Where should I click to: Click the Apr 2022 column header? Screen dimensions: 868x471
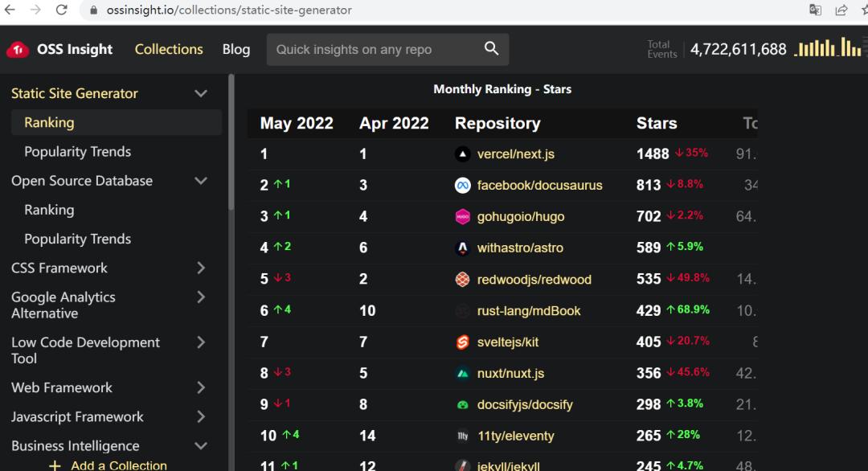(x=394, y=123)
